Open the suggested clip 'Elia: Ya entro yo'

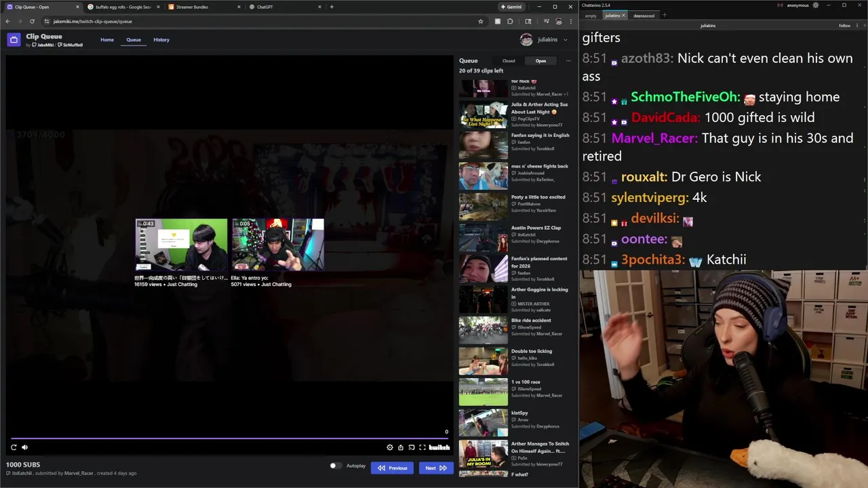(277, 252)
